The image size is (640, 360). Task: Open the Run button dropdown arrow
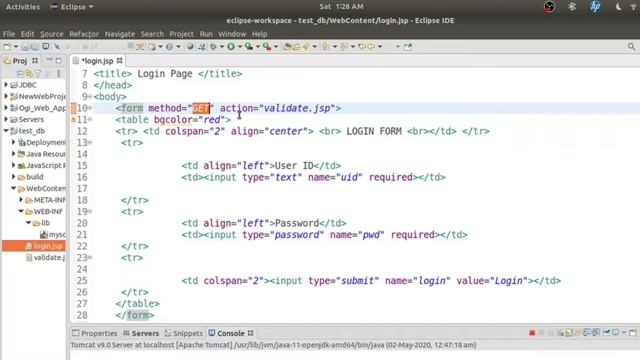click(240, 47)
